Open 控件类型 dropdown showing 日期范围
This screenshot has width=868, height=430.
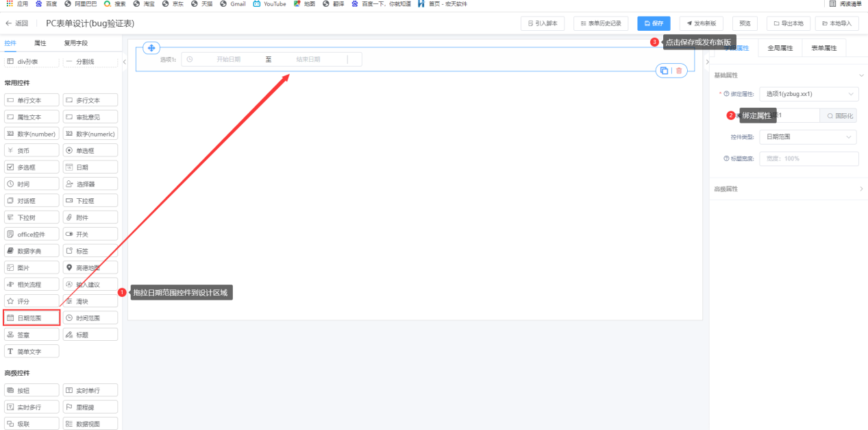click(809, 137)
